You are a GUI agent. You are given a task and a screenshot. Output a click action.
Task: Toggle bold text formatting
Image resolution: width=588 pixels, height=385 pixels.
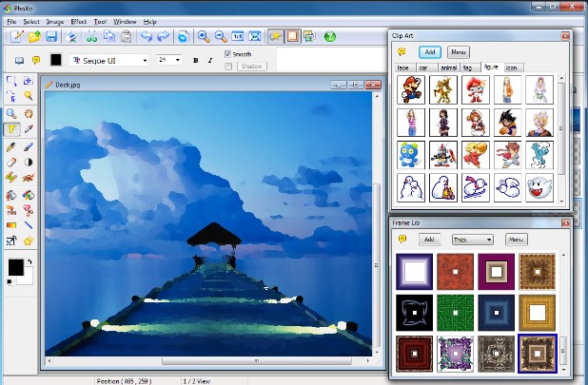click(196, 60)
